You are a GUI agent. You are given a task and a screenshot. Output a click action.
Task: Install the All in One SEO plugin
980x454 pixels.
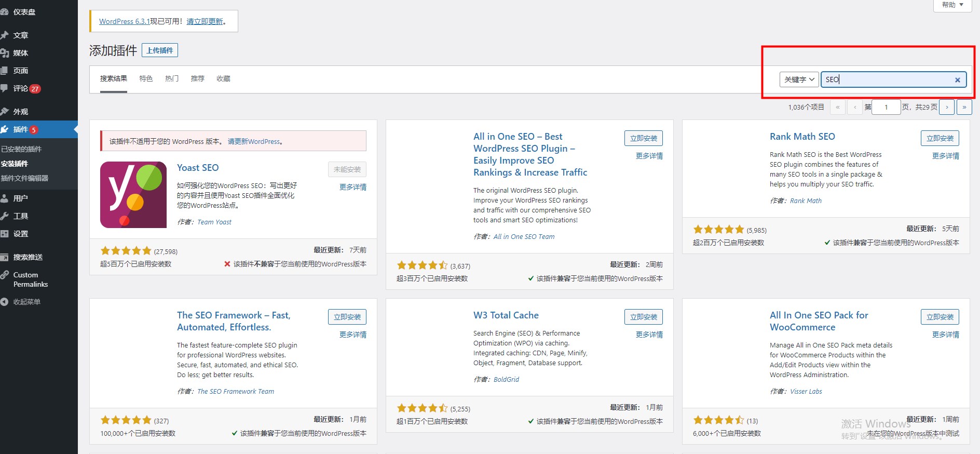coord(644,138)
